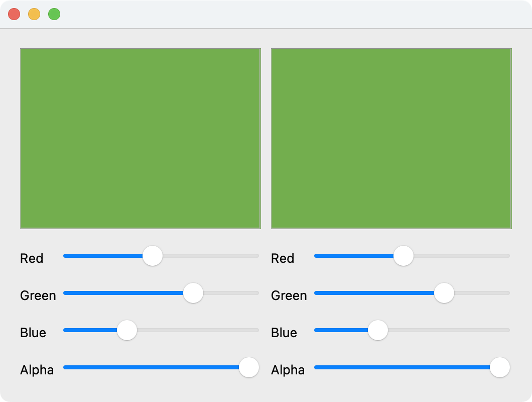Click the left green color preview box

click(141, 139)
